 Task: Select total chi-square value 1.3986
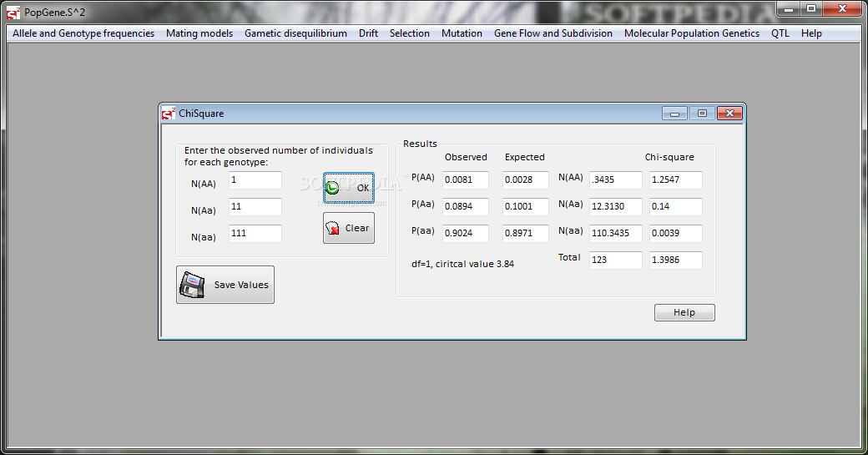click(x=676, y=260)
